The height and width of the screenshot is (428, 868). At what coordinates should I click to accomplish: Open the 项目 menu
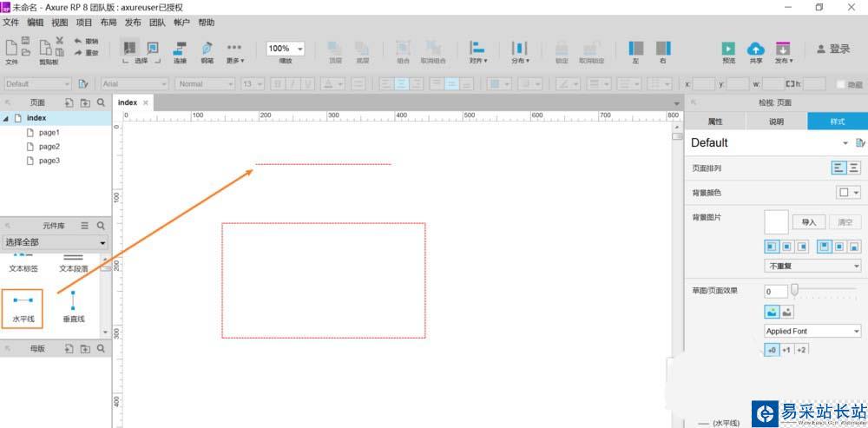coord(84,23)
